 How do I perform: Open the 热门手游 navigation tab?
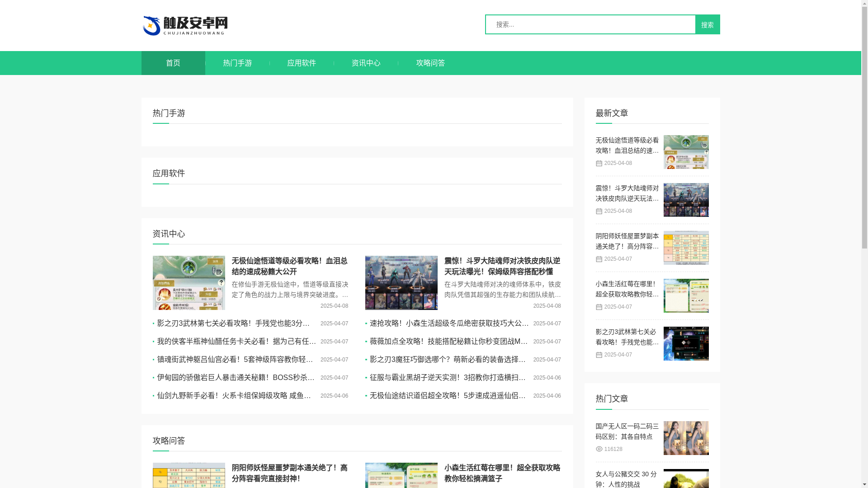pos(237,63)
